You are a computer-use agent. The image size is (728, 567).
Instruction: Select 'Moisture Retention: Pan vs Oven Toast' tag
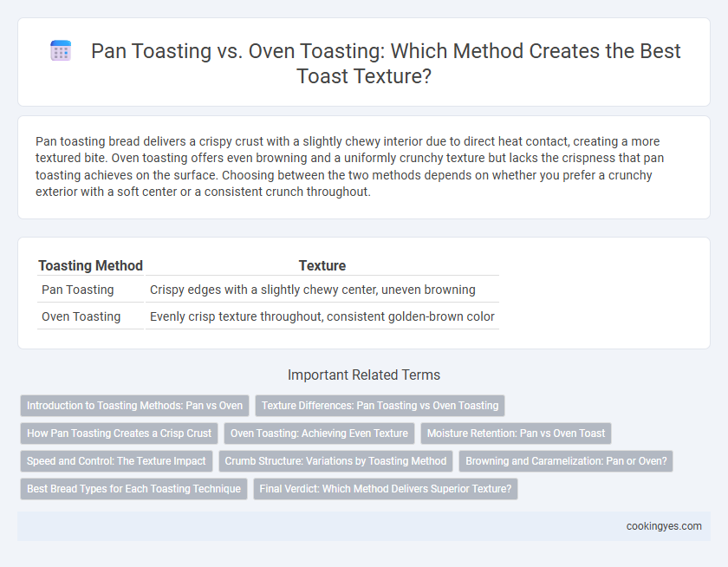pos(516,433)
